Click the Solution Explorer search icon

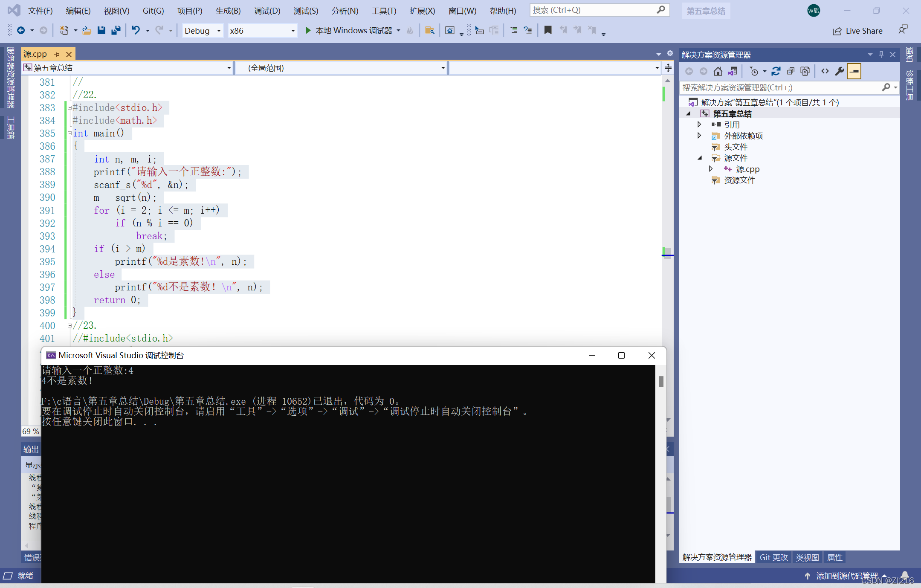pos(886,87)
